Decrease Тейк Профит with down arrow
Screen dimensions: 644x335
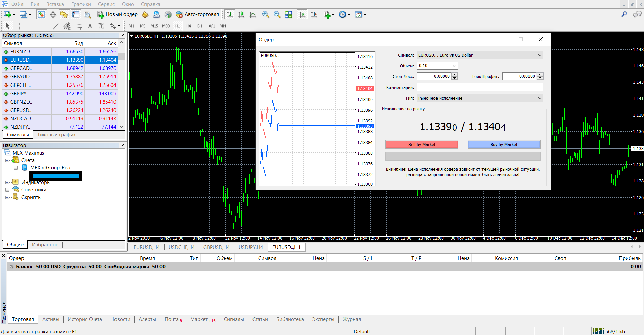tap(540, 78)
